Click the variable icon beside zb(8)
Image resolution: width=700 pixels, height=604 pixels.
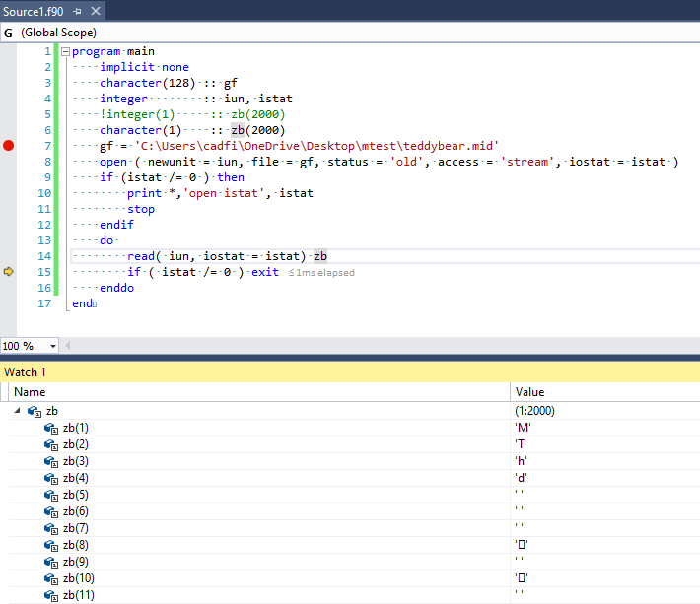point(51,545)
